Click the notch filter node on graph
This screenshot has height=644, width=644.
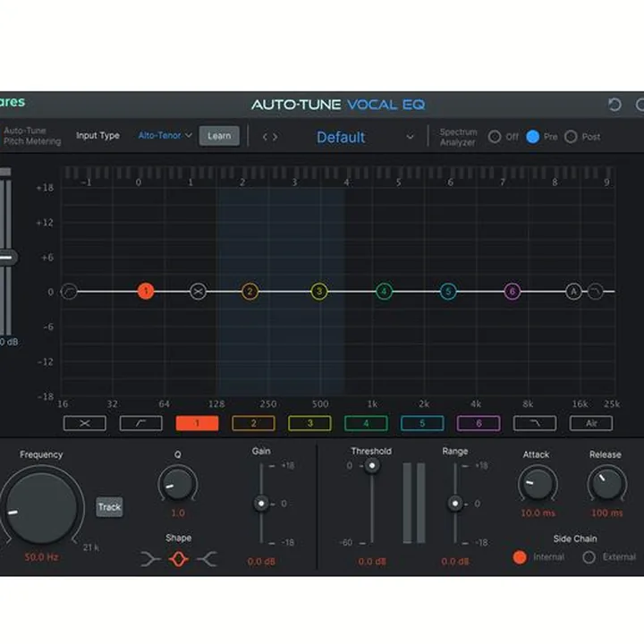(x=198, y=292)
